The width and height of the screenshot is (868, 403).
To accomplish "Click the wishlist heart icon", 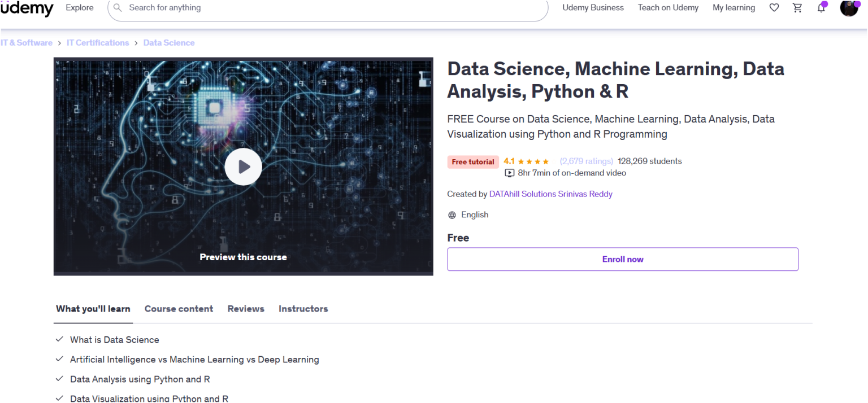I will coord(774,7).
